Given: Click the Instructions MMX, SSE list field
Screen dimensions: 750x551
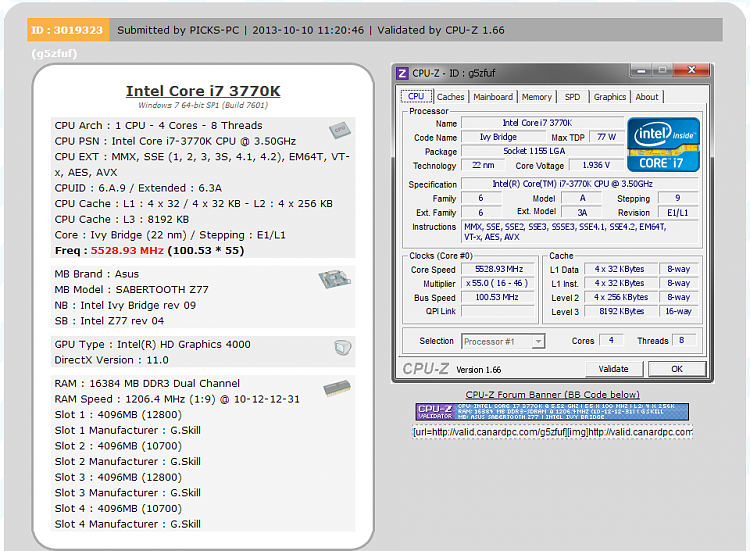Looking at the screenshot, I should point(580,232).
